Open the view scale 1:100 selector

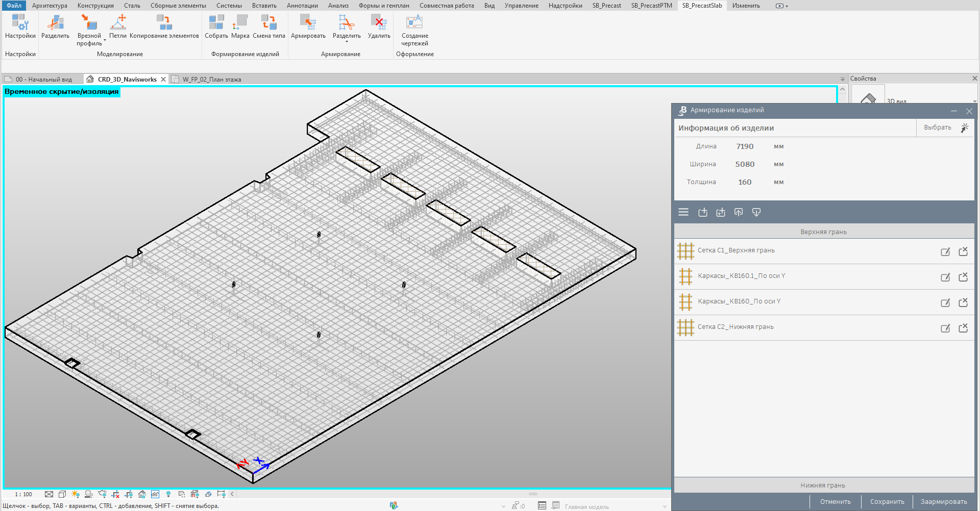pyautogui.click(x=23, y=494)
